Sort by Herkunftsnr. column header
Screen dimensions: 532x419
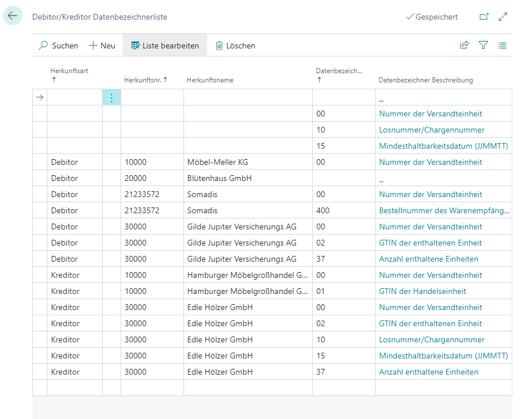145,80
